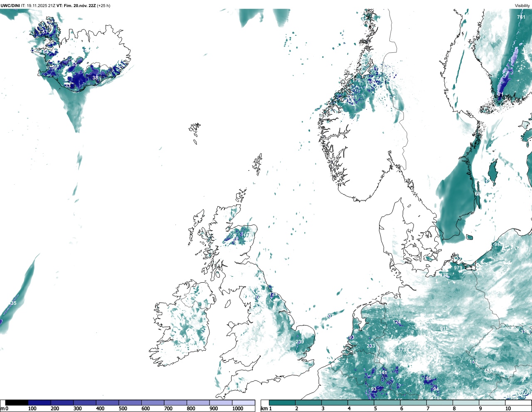This screenshot has height=412, width=532.
Task: Click the '35' value near the left edge
Action: click(13, 303)
